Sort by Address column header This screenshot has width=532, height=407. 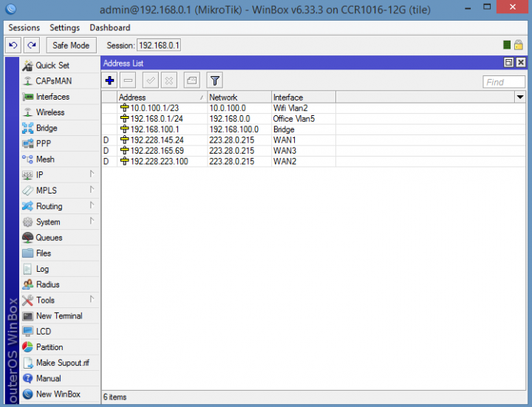click(x=162, y=98)
